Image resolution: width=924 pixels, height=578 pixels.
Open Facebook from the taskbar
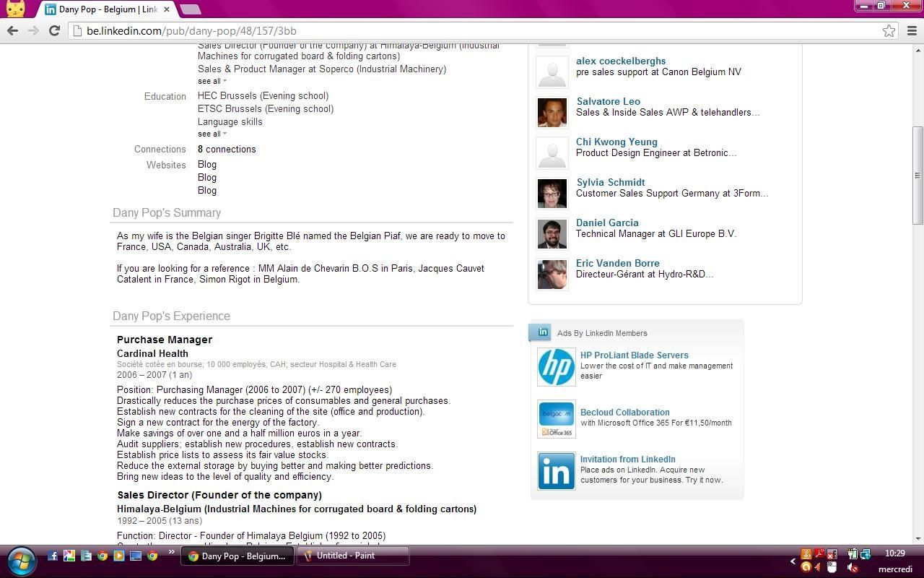(53, 556)
